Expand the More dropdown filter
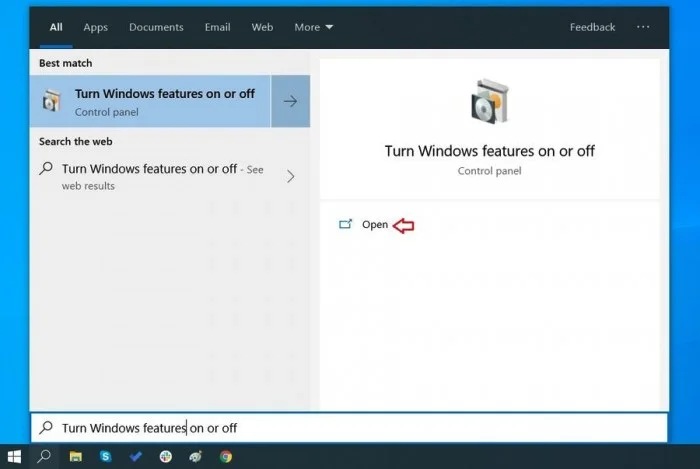 (x=313, y=27)
